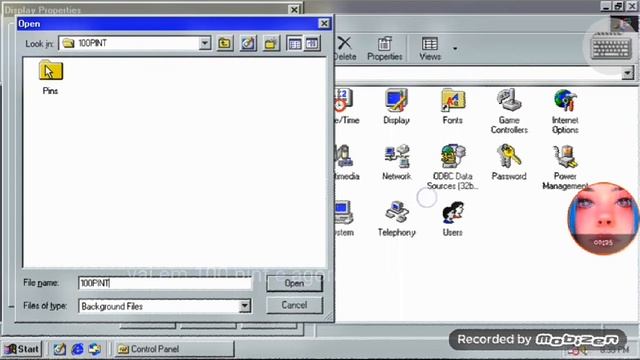Select the ODBC Data Sources icon
Screen dimensions: 640x360
point(452,167)
